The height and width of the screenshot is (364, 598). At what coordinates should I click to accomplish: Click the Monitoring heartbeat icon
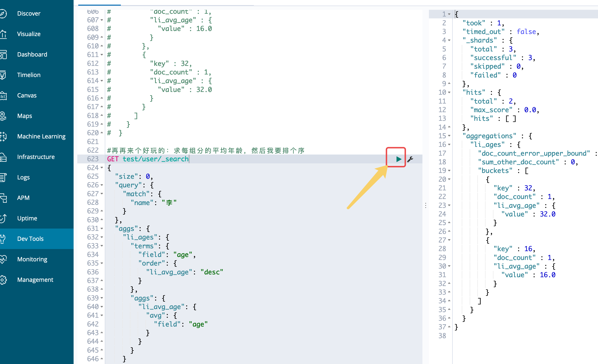coord(3,259)
